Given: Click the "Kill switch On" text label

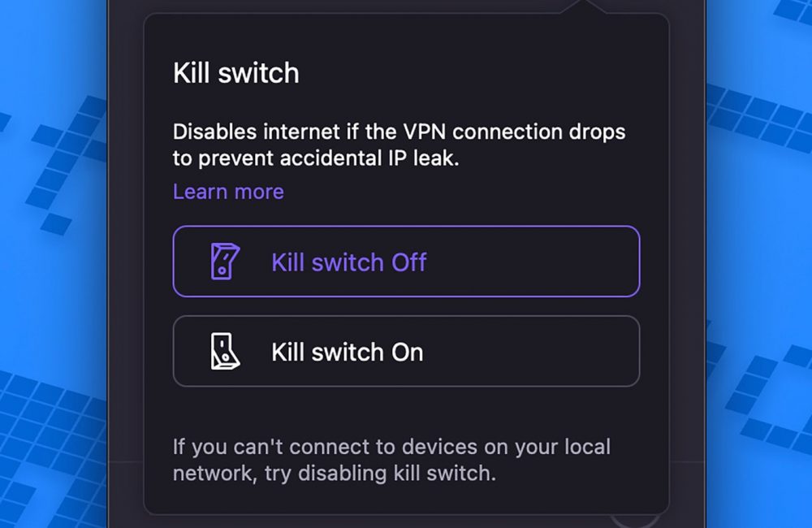Looking at the screenshot, I should coord(347,352).
